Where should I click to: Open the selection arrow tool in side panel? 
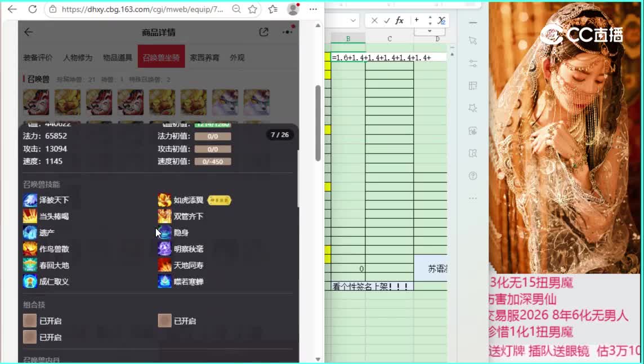[x=473, y=41]
